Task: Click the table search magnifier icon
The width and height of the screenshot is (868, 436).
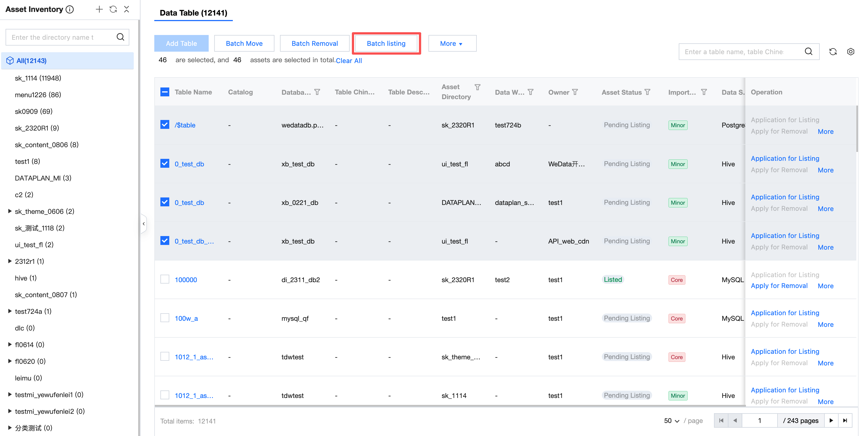Action: tap(808, 52)
